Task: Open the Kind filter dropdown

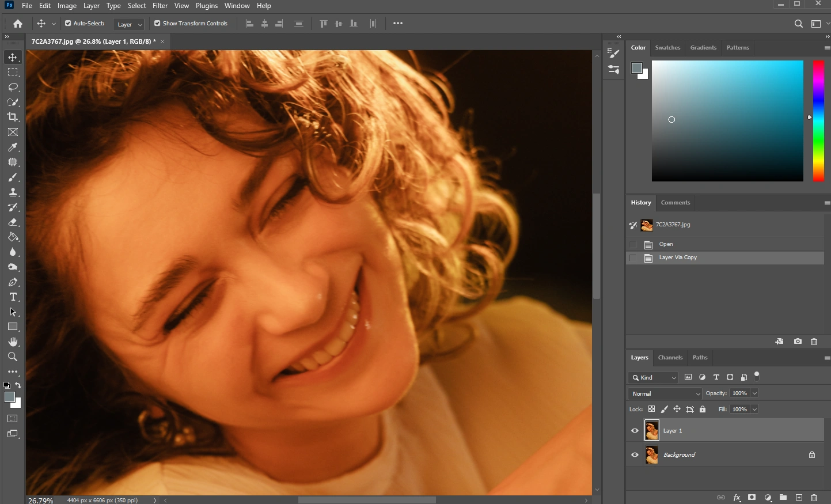Action: point(653,378)
